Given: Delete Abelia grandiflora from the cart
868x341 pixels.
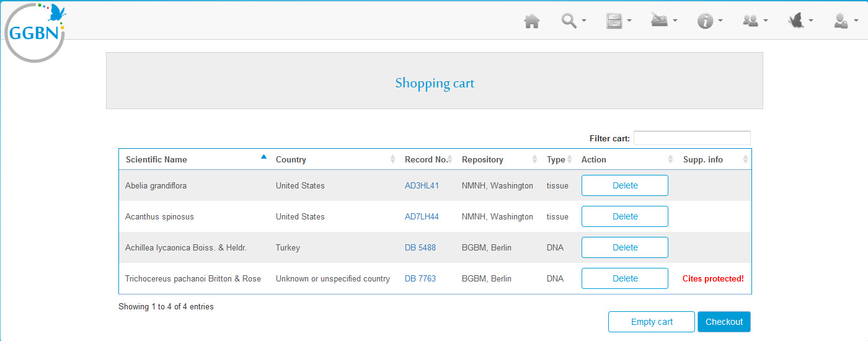Looking at the screenshot, I should pos(624,185).
